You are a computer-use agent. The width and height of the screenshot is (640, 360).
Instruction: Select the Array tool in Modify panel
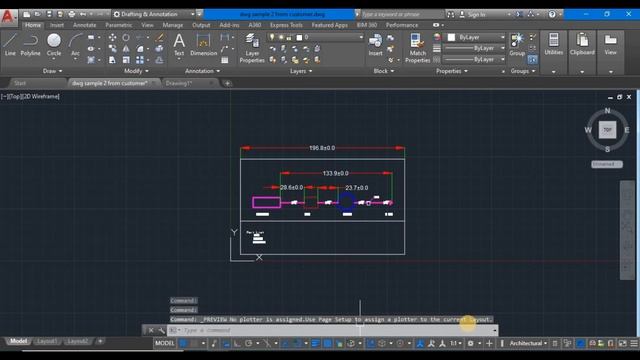(140, 60)
